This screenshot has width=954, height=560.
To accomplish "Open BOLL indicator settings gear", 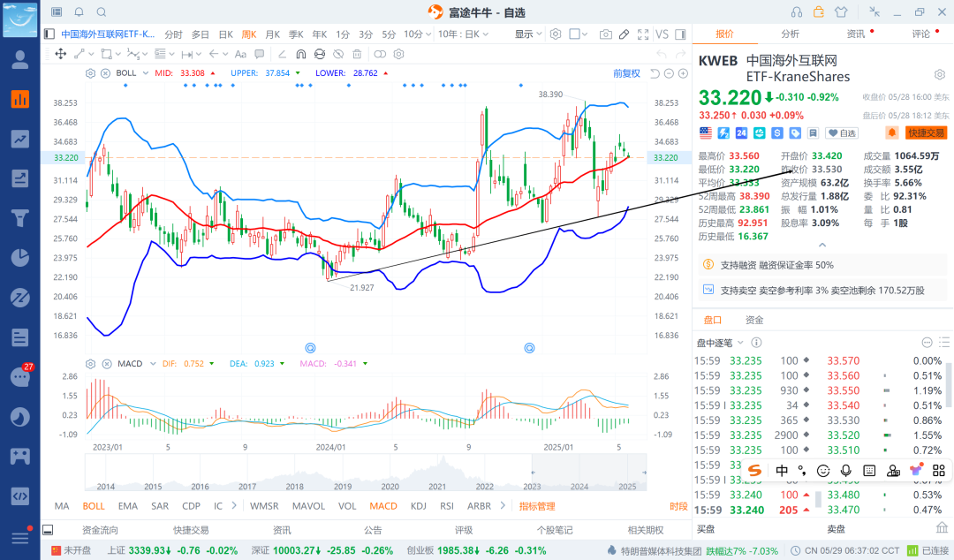I will (x=91, y=73).
